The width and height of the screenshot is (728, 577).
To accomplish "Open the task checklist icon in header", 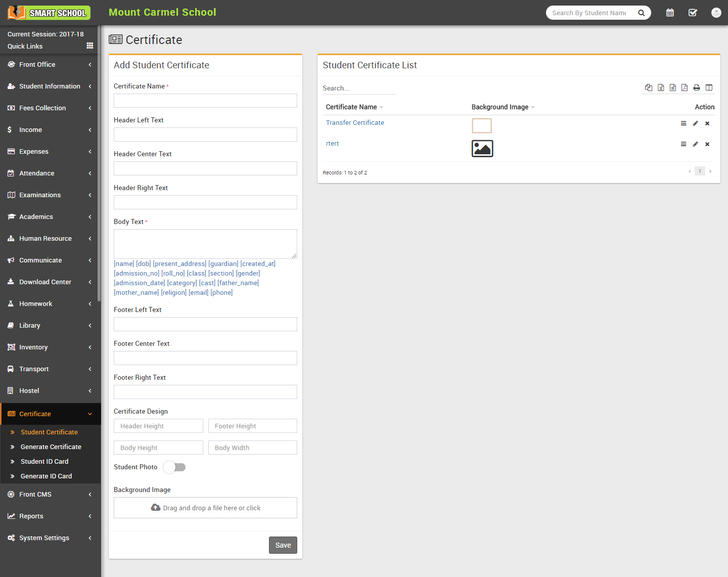I will click(693, 13).
